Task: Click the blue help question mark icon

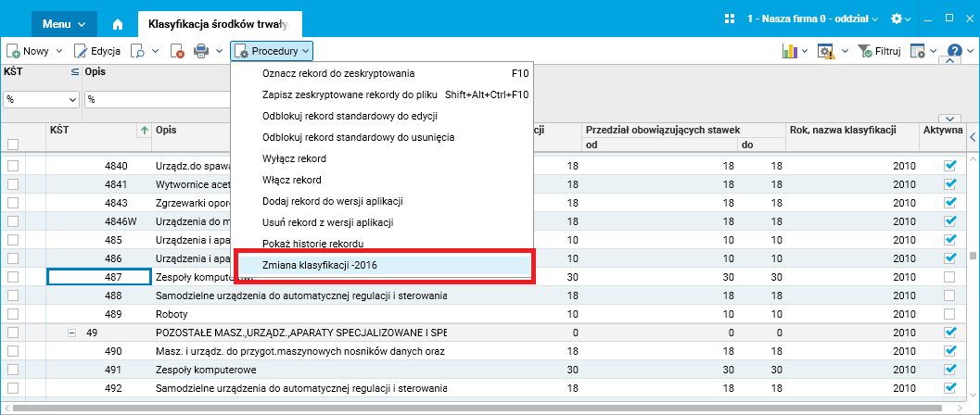Action: pos(955,51)
